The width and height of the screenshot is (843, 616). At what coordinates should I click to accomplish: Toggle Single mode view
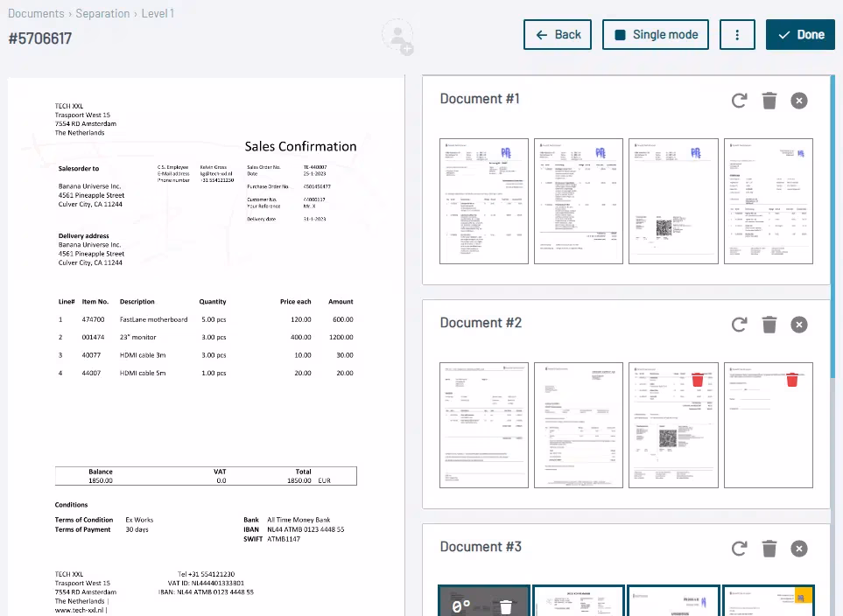tap(656, 35)
